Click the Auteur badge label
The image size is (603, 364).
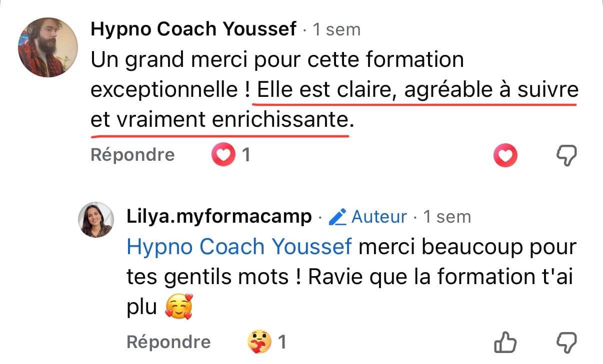(x=379, y=217)
